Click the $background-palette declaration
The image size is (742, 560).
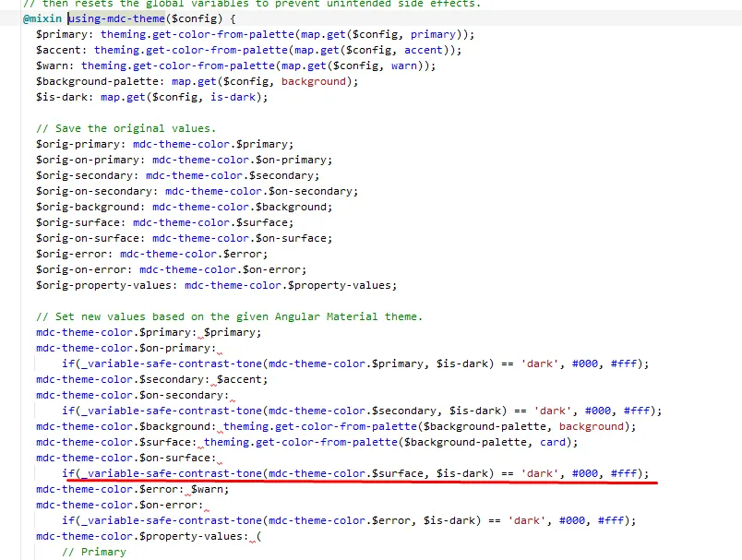(197, 81)
